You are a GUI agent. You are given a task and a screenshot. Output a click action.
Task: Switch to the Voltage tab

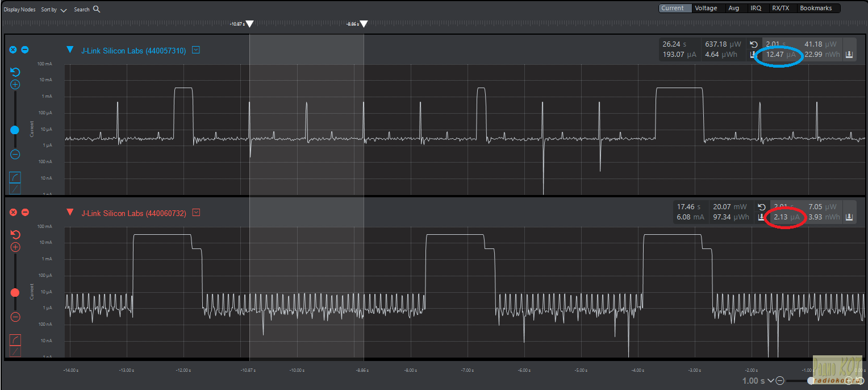point(706,8)
